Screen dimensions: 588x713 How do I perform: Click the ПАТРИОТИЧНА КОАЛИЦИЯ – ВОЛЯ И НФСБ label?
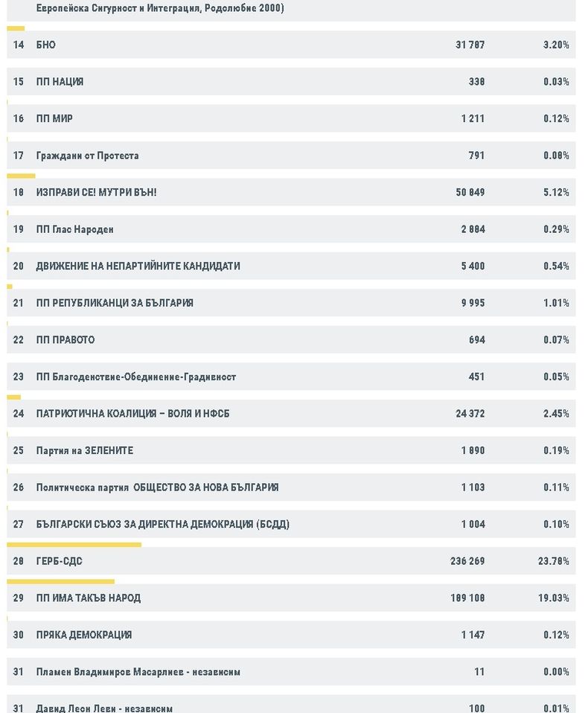132,414
